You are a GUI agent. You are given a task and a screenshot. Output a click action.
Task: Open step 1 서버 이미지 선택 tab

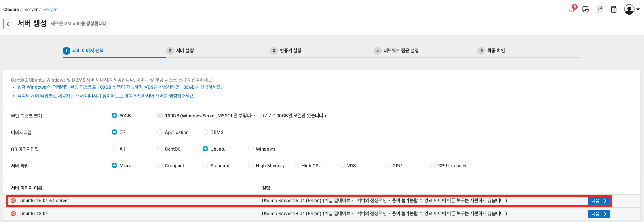point(83,50)
